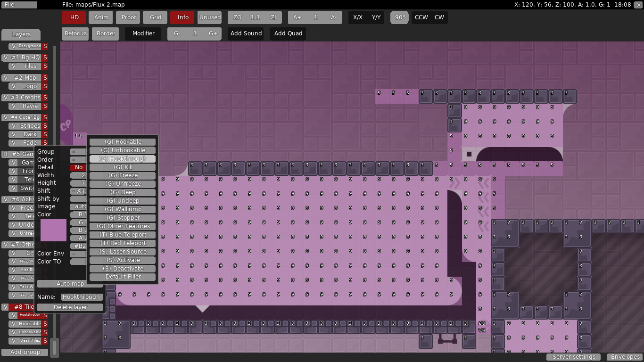644x362 pixels.
Task: Enable the Grid overlay
Action: click(156, 17)
